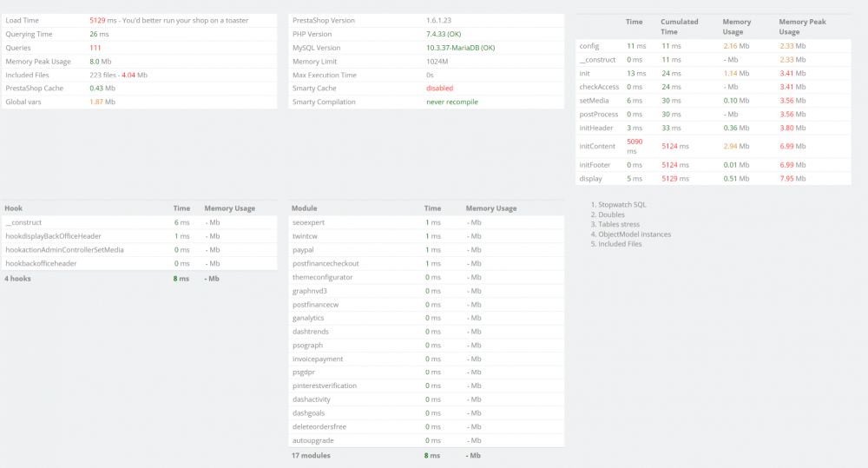Select the paypal module row
The height and width of the screenshot is (468, 868).
426,250
